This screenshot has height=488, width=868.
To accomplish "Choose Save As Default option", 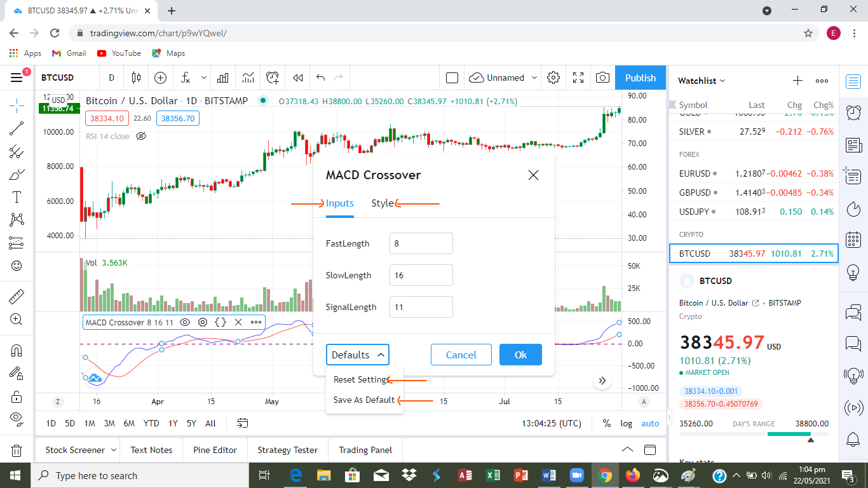I will pyautogui.click(x=365, y=400).
